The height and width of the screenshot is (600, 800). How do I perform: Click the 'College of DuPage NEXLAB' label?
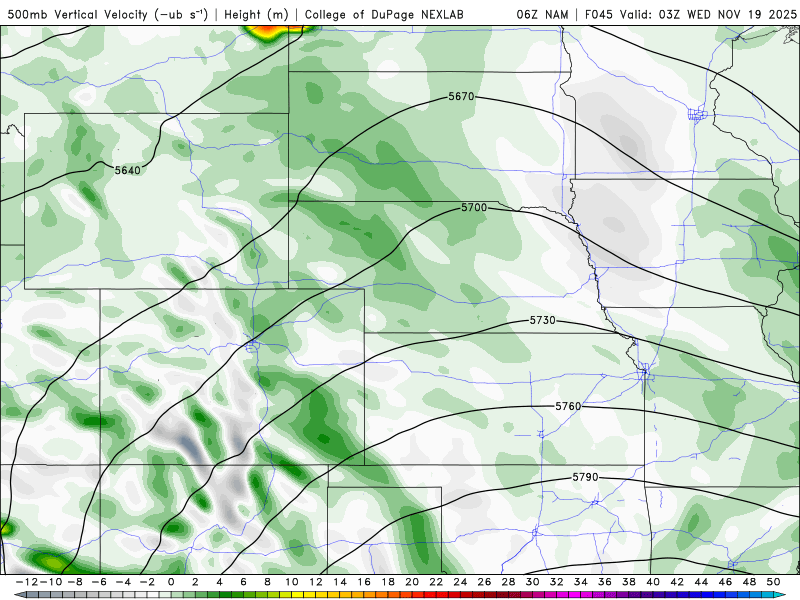(x=384, y=14)
